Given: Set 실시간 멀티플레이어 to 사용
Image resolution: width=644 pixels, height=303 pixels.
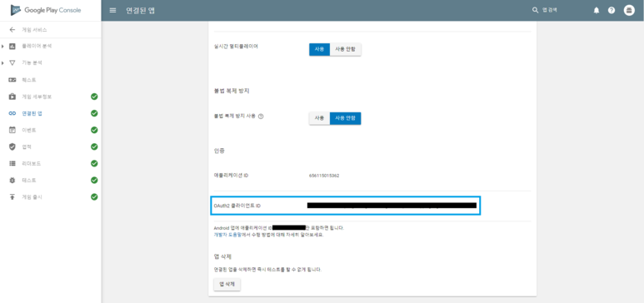Looking at the screenshot, I should pos(320,49).
